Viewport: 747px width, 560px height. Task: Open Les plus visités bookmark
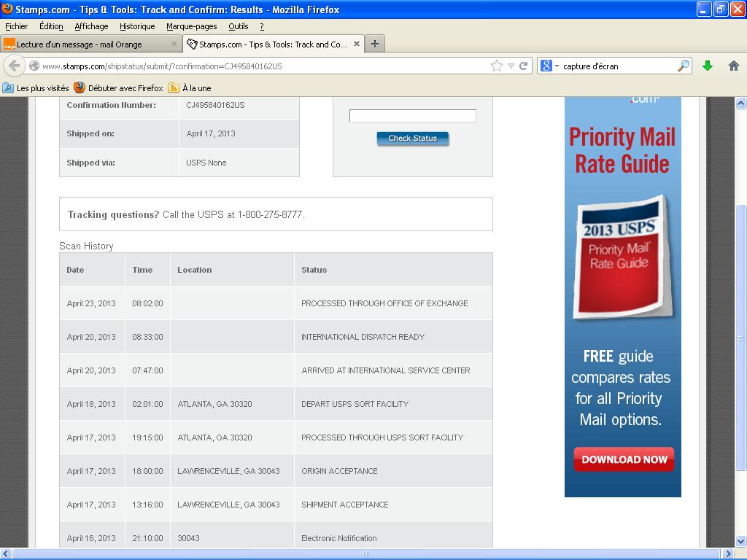36,87
